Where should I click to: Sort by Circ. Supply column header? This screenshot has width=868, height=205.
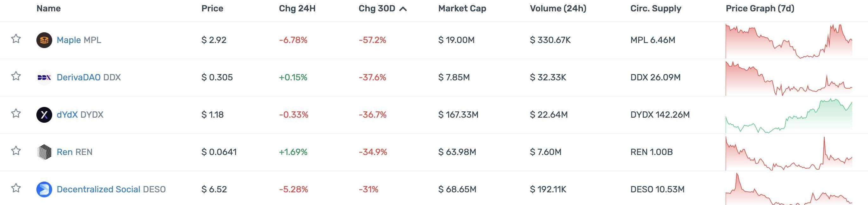(656, 9)
